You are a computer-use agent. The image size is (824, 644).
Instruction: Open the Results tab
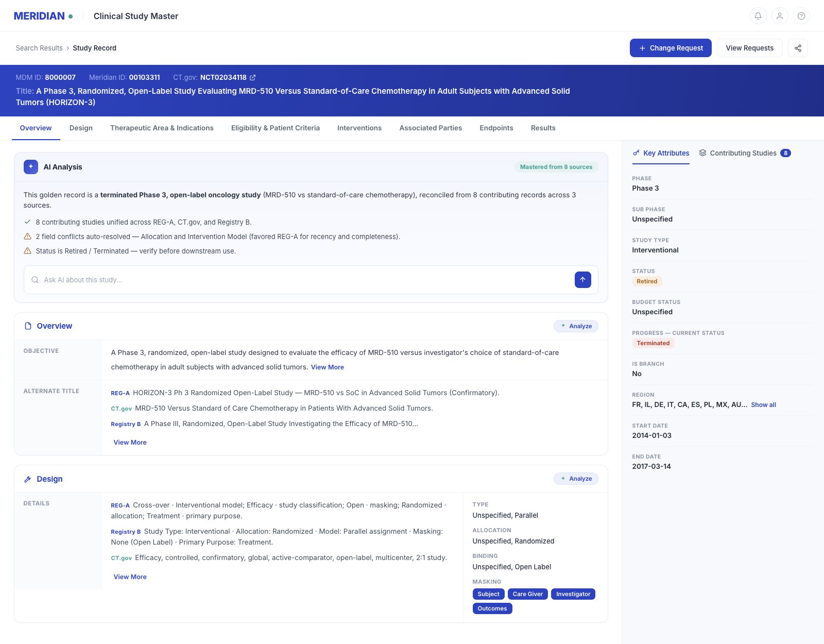543,128
